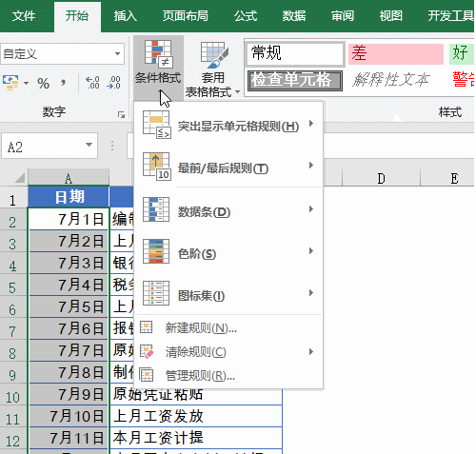Expand the Name Box A2 dropdown
Viewport: 476px width, 454px height.
pyautogui.click(x=89, y=145)
